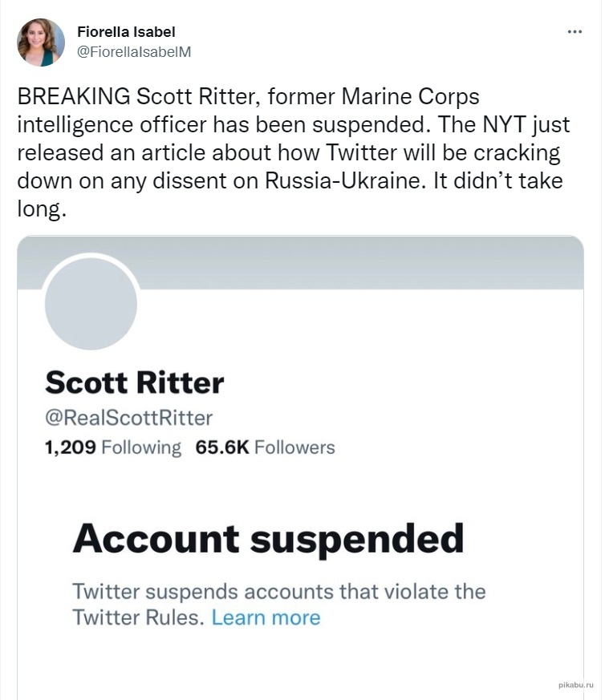Open the tweet's three-dot more menu
605x700 pixels.
[574, 31]
